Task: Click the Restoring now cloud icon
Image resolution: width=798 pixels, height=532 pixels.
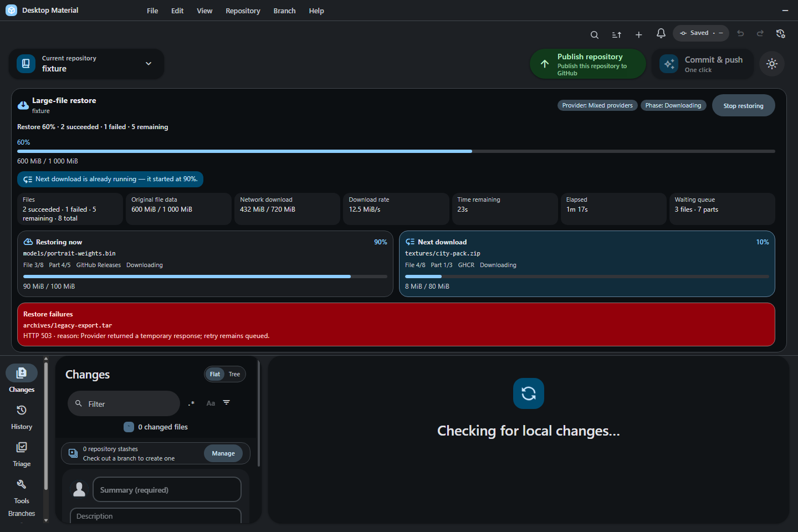Action: 28,242
